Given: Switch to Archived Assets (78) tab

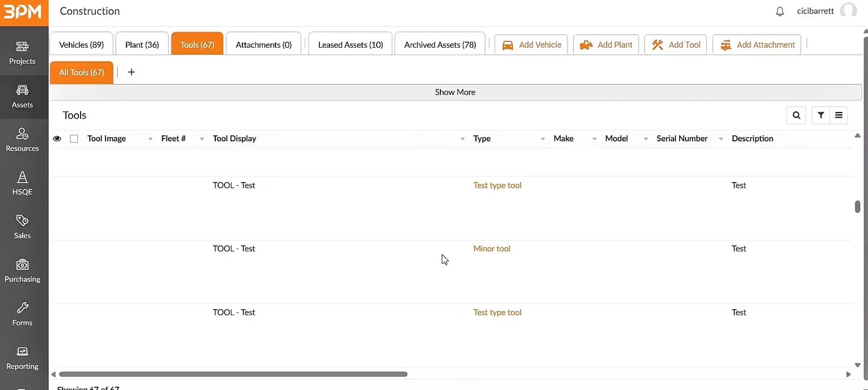Looking at the screenshot, I should coord(440,44).
